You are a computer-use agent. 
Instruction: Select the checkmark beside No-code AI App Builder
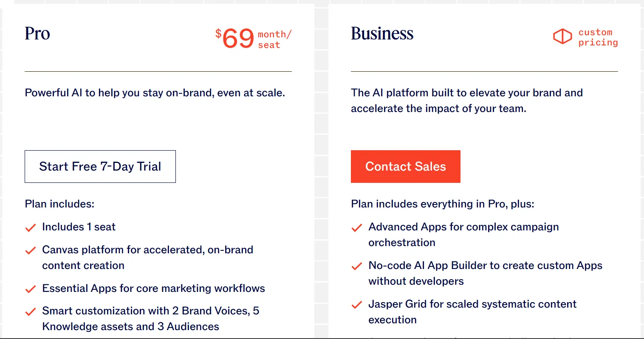pos(357,266)
